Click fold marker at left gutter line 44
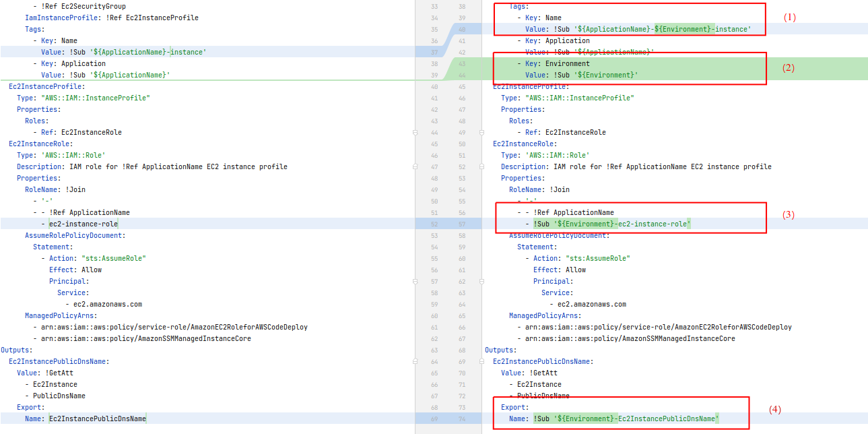Screen dimensions: 868x434 [415, 132]
